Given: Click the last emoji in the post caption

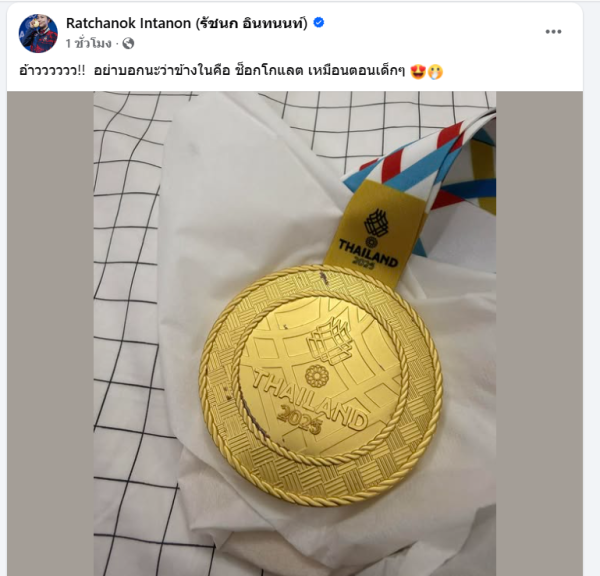Looking at the screenshot, I should tap(435, 72).
